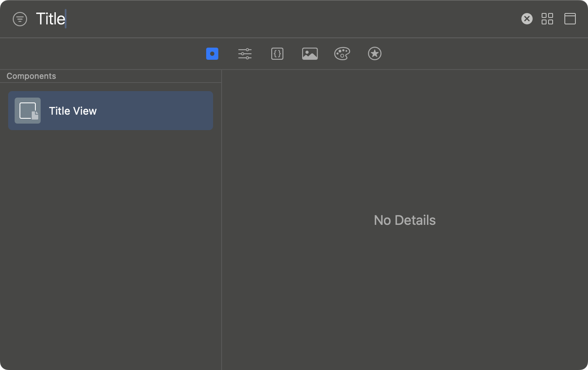Open the Image library tab
The height and width of the screenshot is (370, 588).
310,54
